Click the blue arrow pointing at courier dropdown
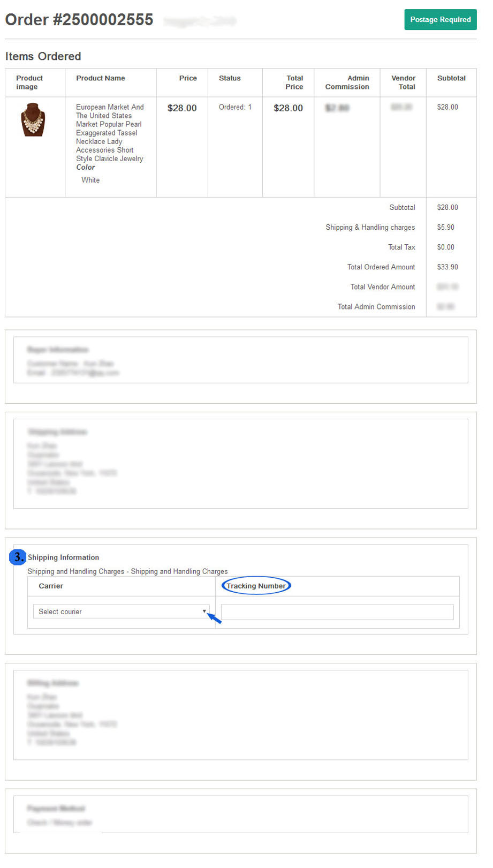493x868 pixels. tap(215, 618)
